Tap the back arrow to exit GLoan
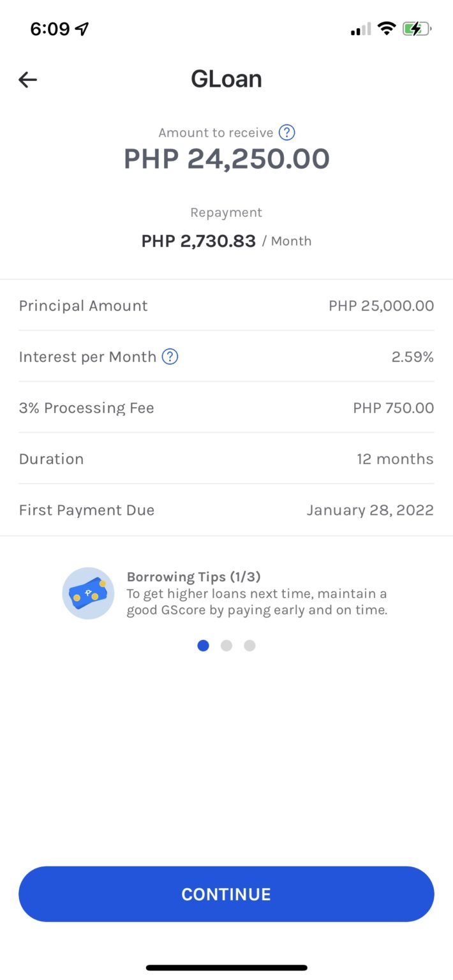 [27, 79]
